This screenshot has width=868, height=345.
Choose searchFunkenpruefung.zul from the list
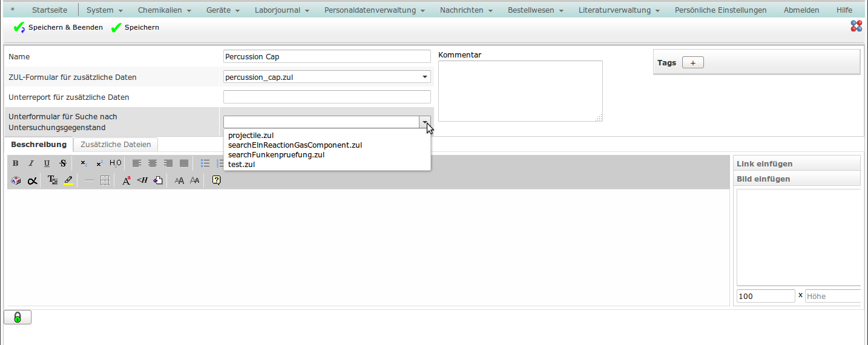click(276, 155)
